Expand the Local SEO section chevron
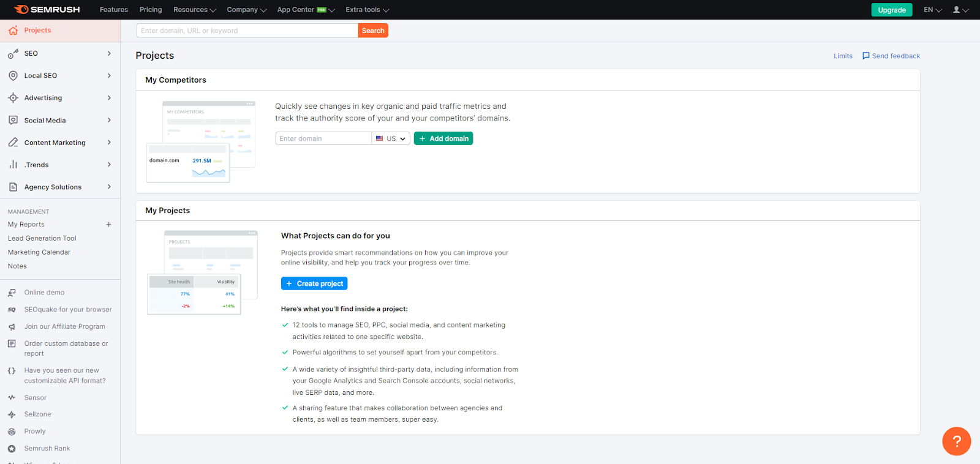The width and height of the screenshot is (980, 464). click(x=109, y=76)
